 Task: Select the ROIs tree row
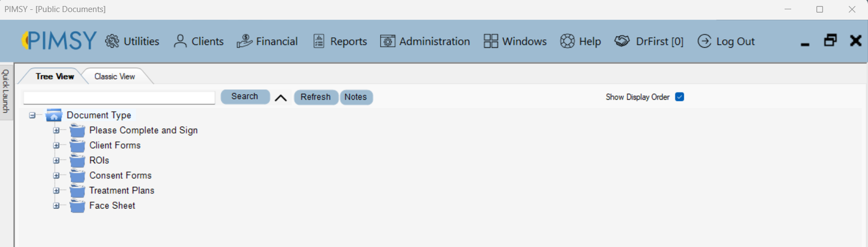99,160
